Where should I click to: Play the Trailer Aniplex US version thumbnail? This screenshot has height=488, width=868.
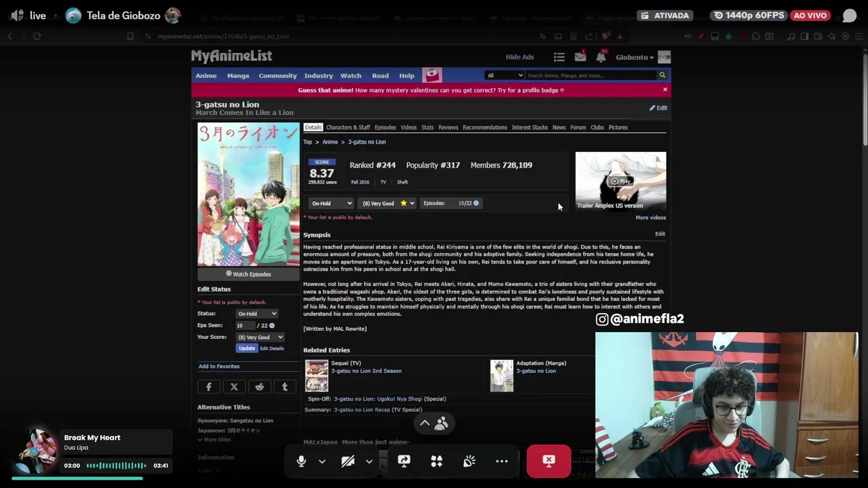pyautogui.click(x=620, y=181)
